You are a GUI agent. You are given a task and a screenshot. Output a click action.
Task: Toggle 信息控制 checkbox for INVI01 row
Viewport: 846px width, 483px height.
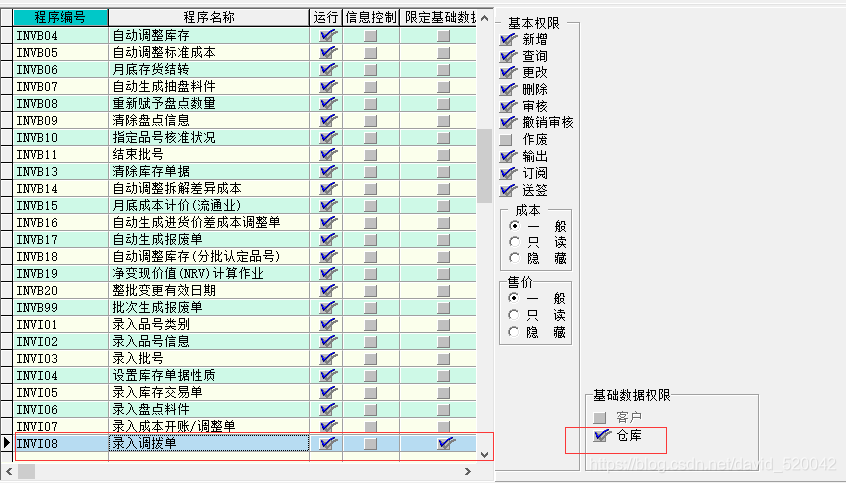pos(371,325)
